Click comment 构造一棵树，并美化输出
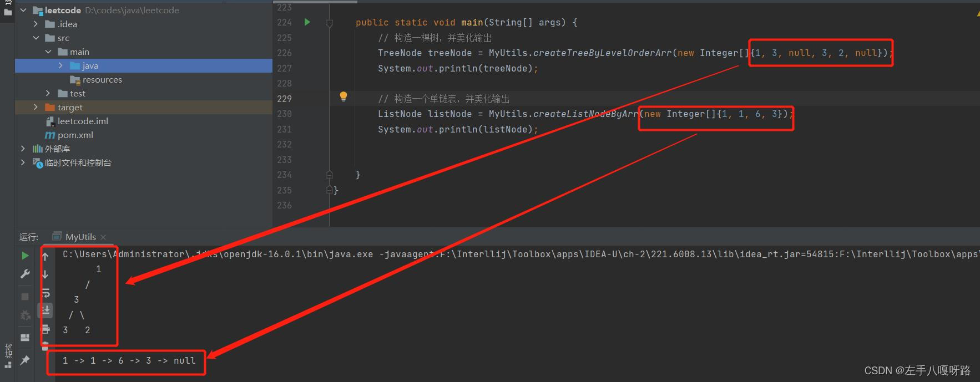 [x=435, y=38]
